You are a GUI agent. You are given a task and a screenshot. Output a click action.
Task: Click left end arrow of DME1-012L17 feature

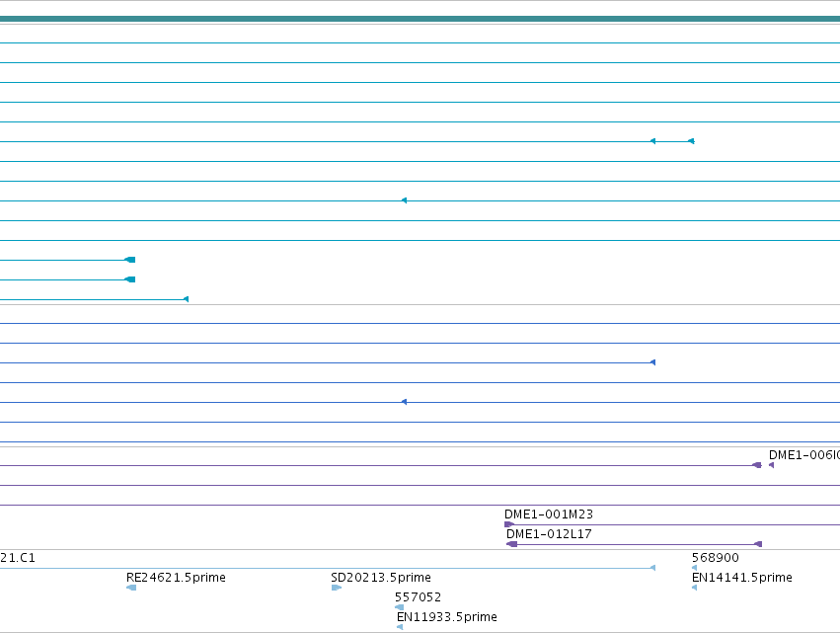[511, 544]
